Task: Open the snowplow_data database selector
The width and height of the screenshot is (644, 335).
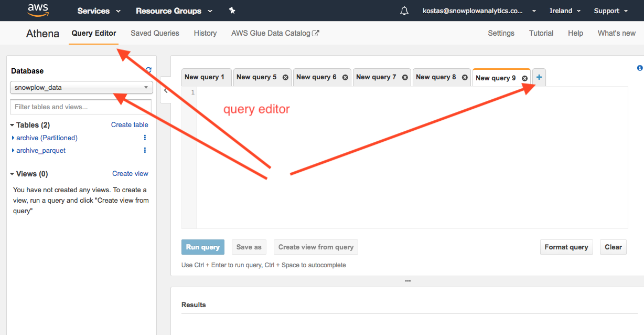Action: [81, 88]
